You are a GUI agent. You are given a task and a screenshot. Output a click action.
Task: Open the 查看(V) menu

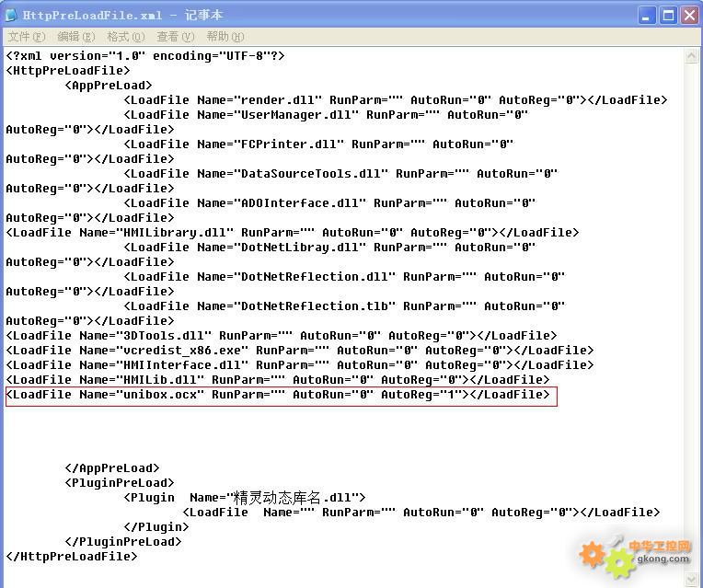[x=176, y=37]
